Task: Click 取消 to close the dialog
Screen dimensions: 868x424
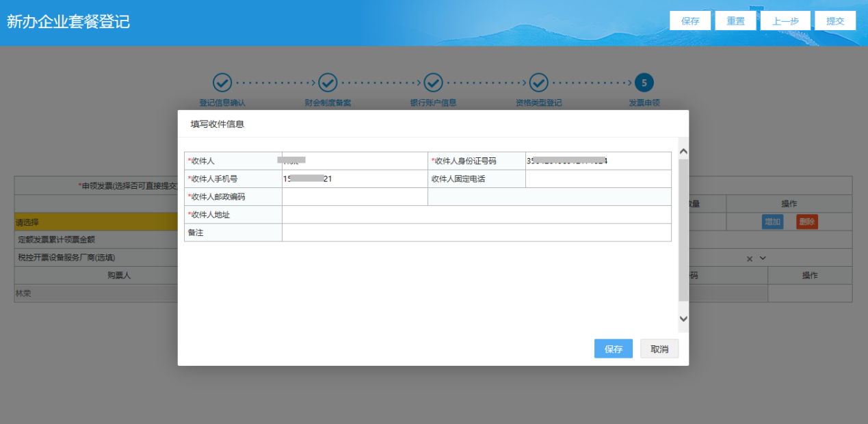Action: (659, 349)
